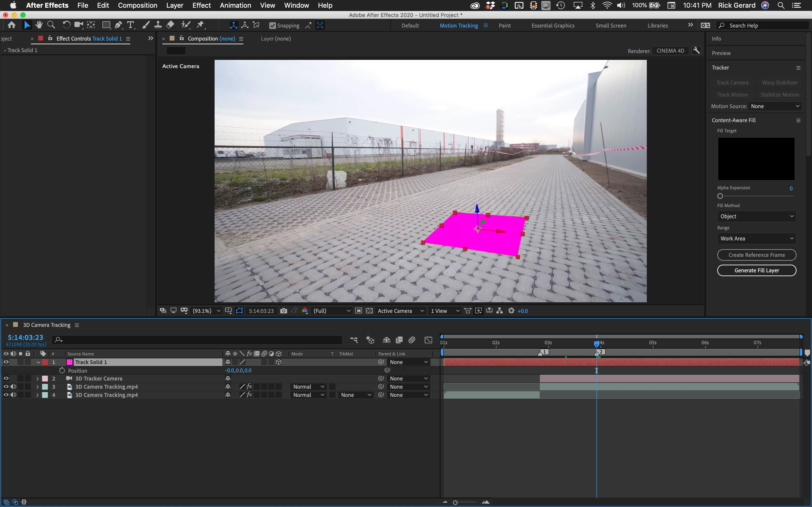Click Create Reference Frame button
Image resolution: width=812 pixels, height=507 pixels.
pyautogui.click(x=756, y=255)
